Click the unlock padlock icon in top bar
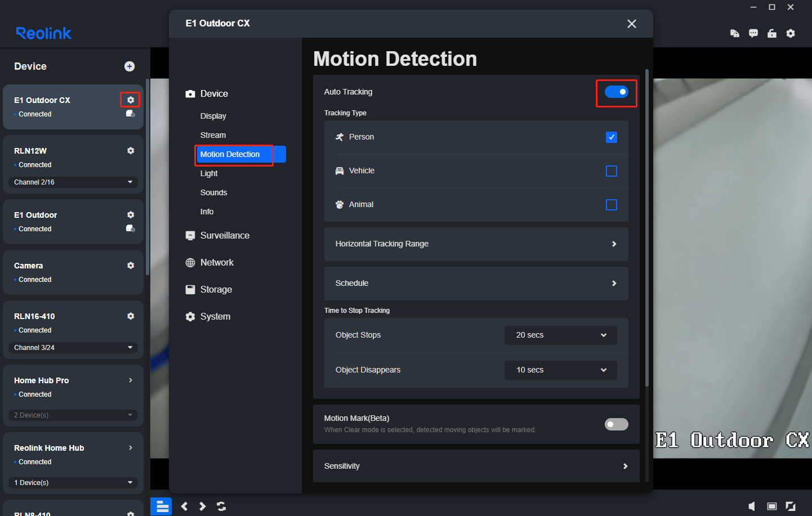 772,33
